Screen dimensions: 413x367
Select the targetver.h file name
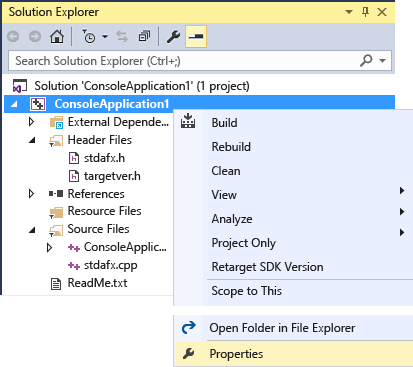point(112,176)
